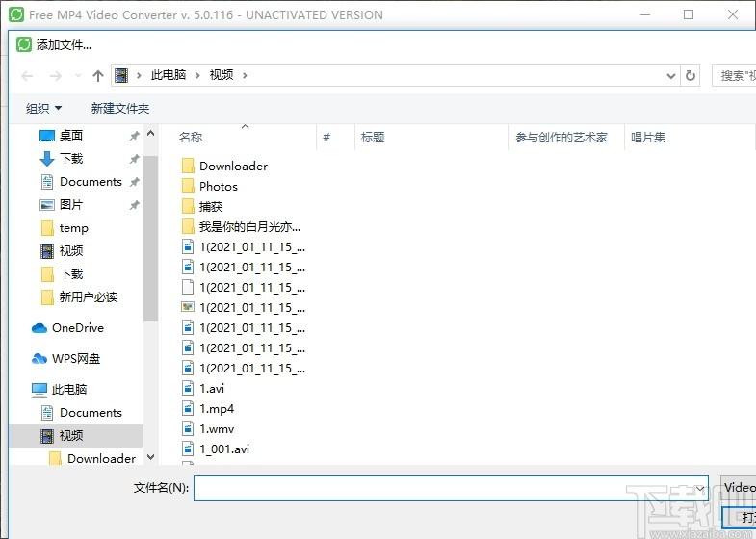This screenshot has width=756, height=539.
Task: Go up one folder level
Action: pos(98,76)
